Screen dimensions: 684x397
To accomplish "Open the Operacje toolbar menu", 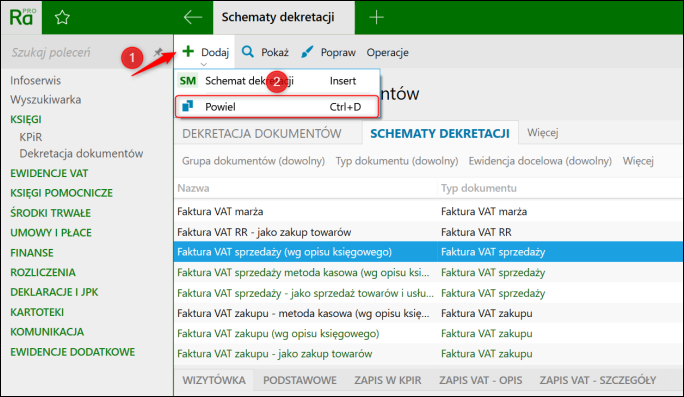I will 387,52.
